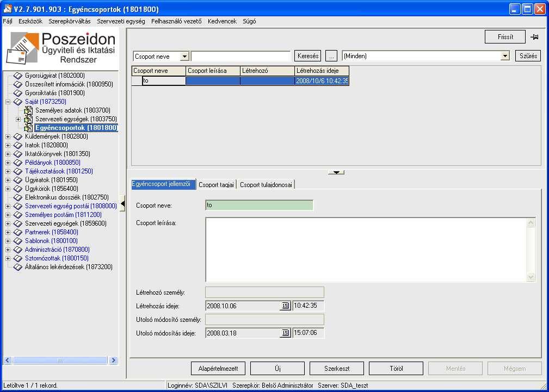This screenshot has width=549, height=392.
Task: Expand the Szervezeti egységek (1803750) node
Action: click(18, 120)
